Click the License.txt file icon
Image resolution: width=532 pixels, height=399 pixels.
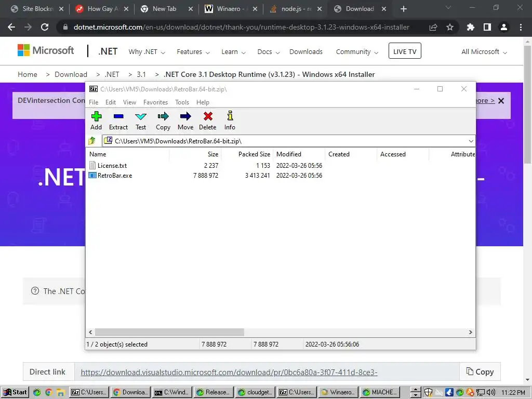click(92, 166)
